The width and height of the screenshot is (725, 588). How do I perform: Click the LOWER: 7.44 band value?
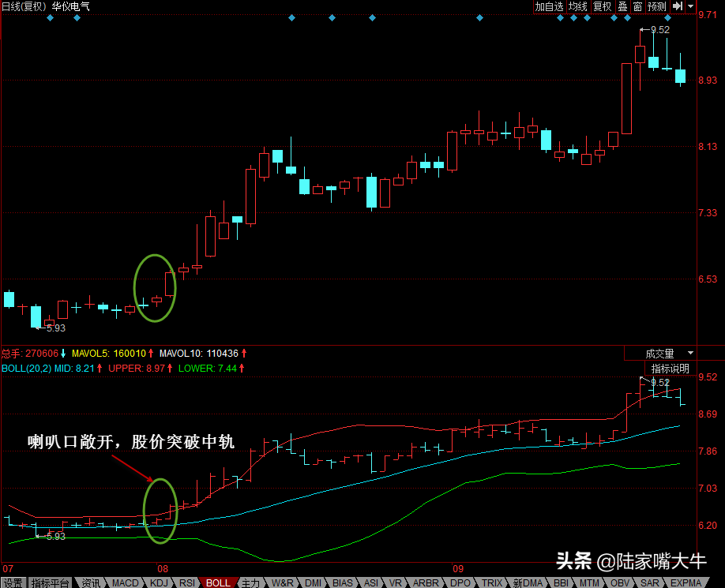pyautogui.click(x=207, y=368)
